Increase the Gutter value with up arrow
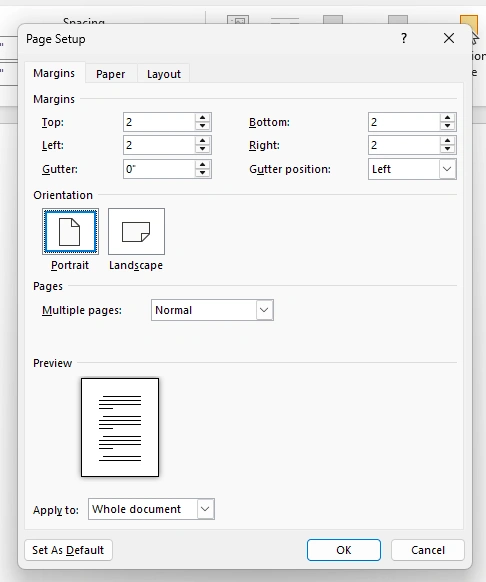 tap(202, 165)
